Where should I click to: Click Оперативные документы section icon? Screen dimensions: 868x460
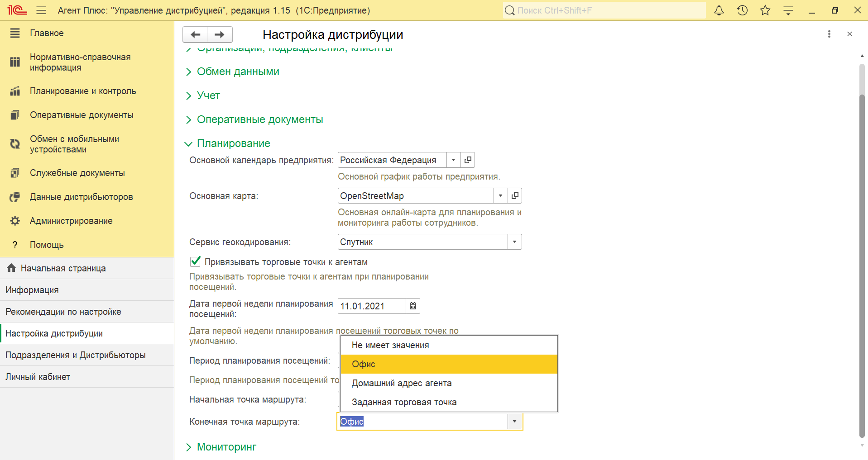click(15, 115)
